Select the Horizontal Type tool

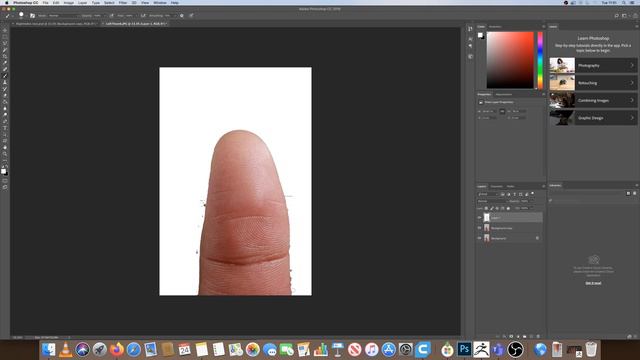coord(5,128)
